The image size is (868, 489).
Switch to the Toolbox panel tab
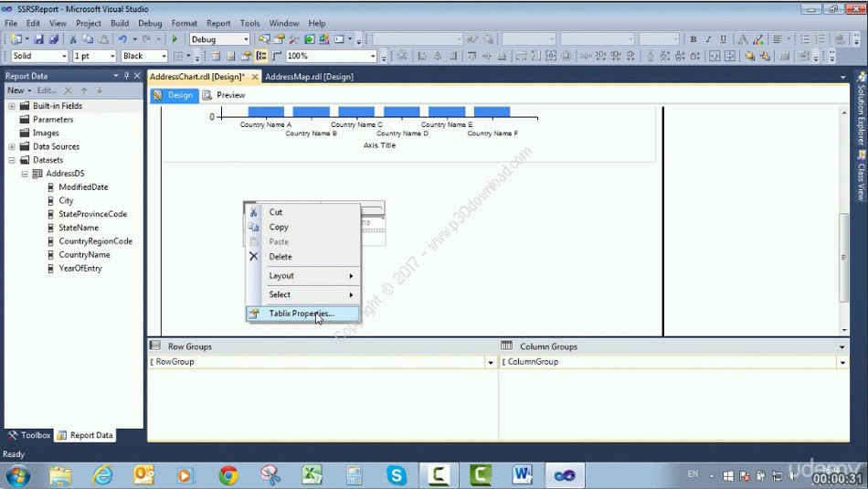[x=29, y=435]
